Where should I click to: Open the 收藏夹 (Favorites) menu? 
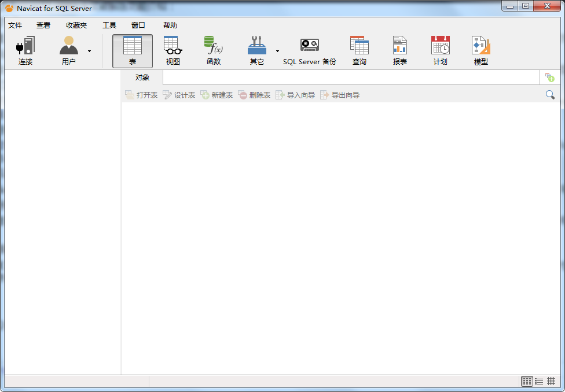pyautogui.click(x=76, y=25)
